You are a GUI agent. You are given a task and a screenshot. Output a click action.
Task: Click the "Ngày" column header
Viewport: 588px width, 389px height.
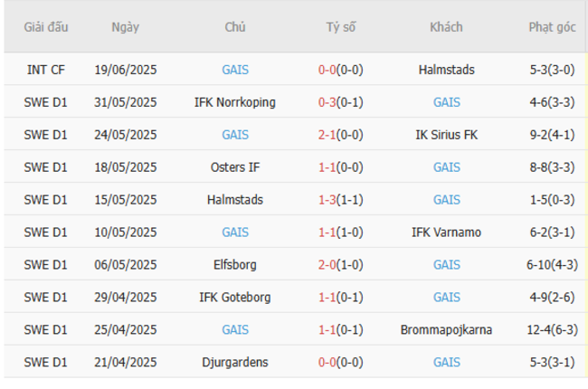click(126, 27)
